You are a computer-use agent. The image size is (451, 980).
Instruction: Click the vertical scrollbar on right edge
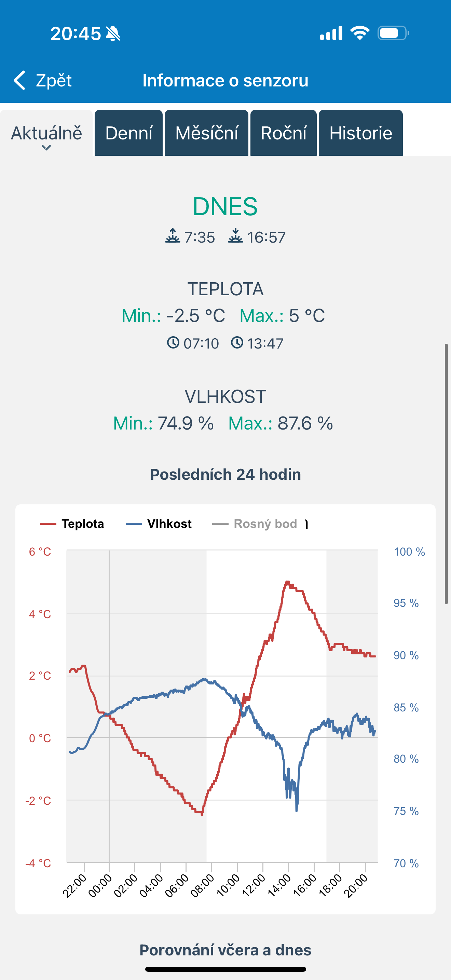click(447, 474)
